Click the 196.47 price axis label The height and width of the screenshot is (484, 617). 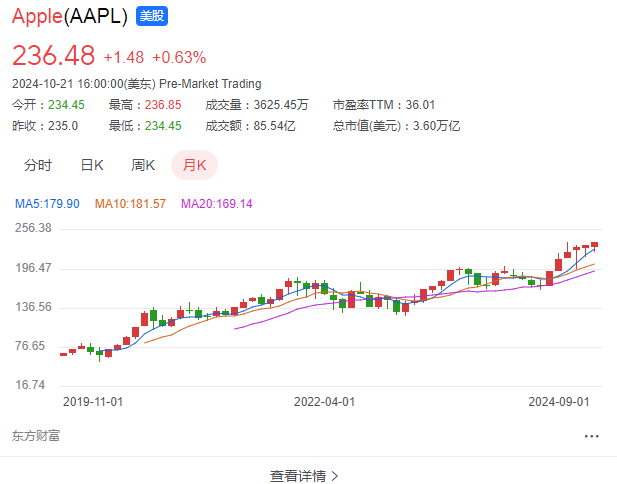(x=33, y=268)
